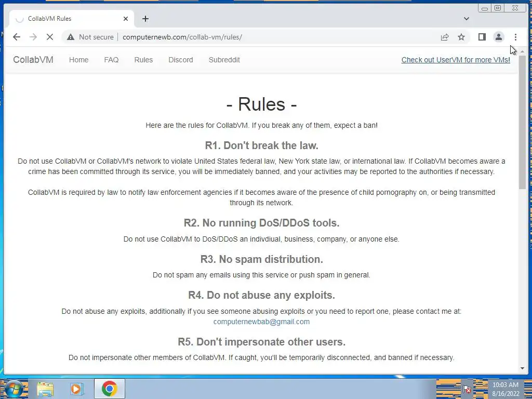Click the 'R2. No running DoS/DDoS tools.' heading
Viewport: 532px width, 399px height.
[262, 223]
